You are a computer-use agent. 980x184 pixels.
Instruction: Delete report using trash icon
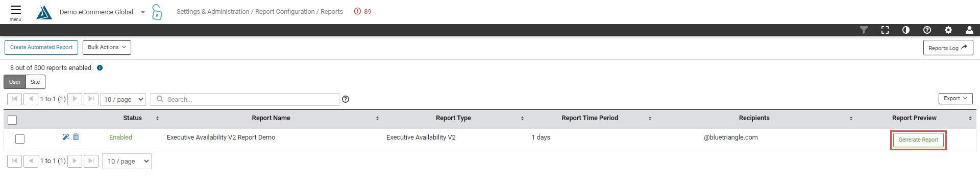point(76,136)
